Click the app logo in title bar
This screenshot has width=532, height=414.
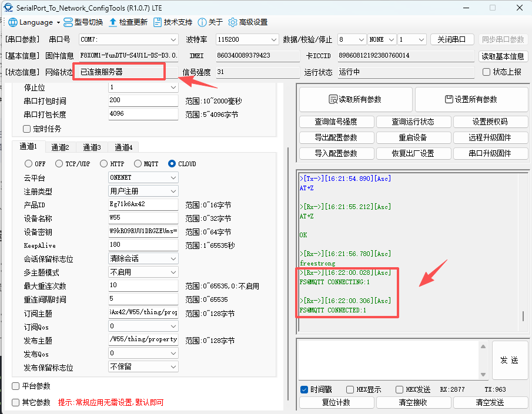pos(8,8)
